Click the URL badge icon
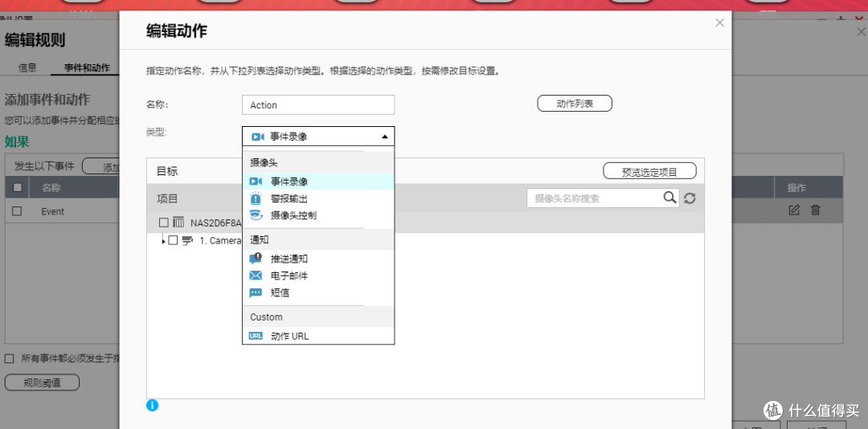Viewport: 868px width, 429px height. [256, 336]
